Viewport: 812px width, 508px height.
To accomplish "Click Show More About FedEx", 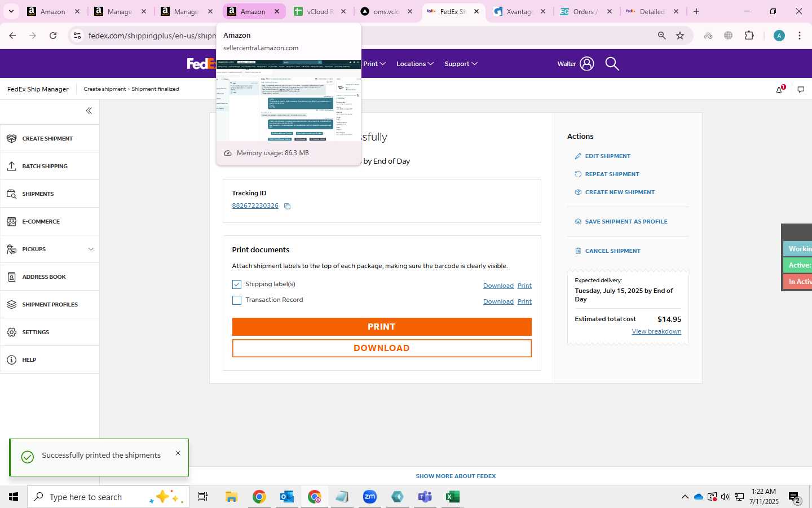I will [456, 476].
